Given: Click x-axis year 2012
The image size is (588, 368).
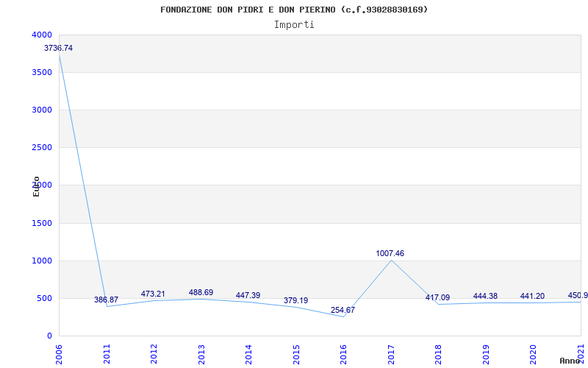Looking at the screenshot, I should point(154,355).
